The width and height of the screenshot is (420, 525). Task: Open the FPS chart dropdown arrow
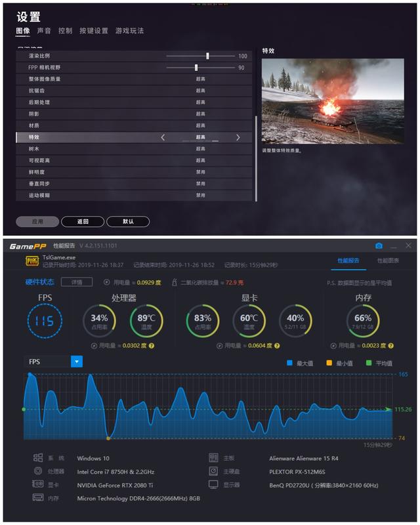pyautogui.click(x=77, y=362)
